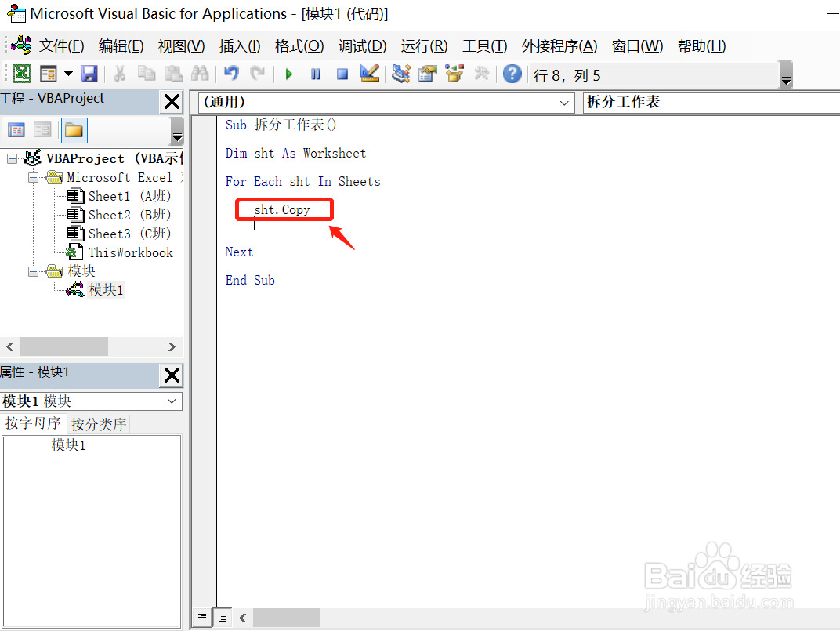
Task: Switch to 按分类序 tab
Action: coord(99,424)
